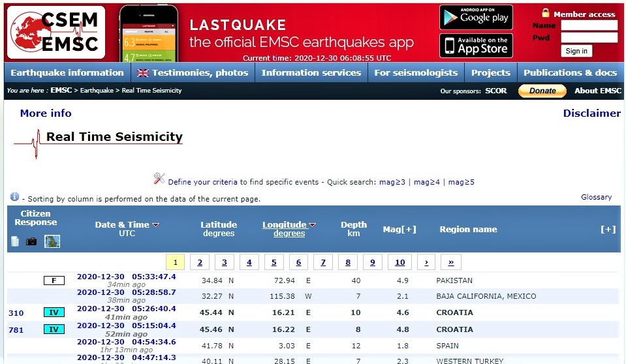This screenshot has width=626, height=364.
Task: Click into the member Name field
Action: (589, 25)
